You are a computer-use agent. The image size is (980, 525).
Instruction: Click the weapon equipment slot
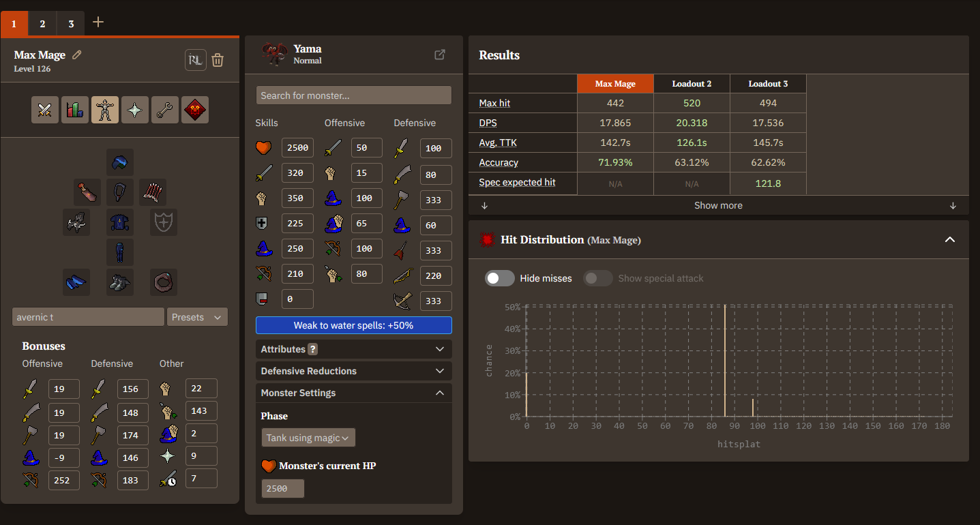coord(76,222)
